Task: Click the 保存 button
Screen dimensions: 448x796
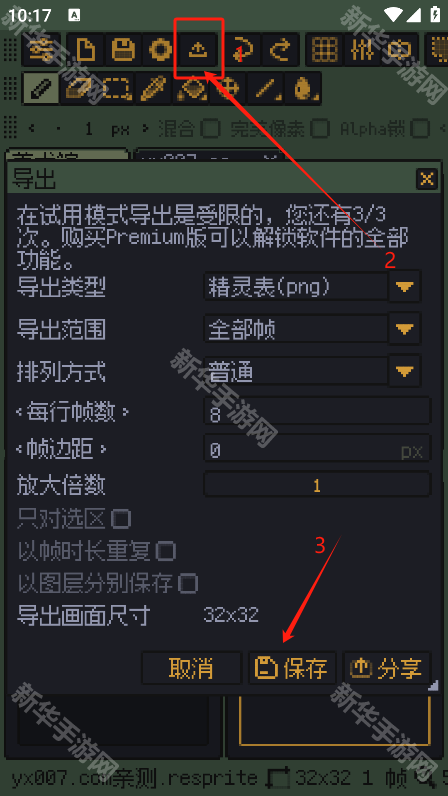Action: point(292,668)
